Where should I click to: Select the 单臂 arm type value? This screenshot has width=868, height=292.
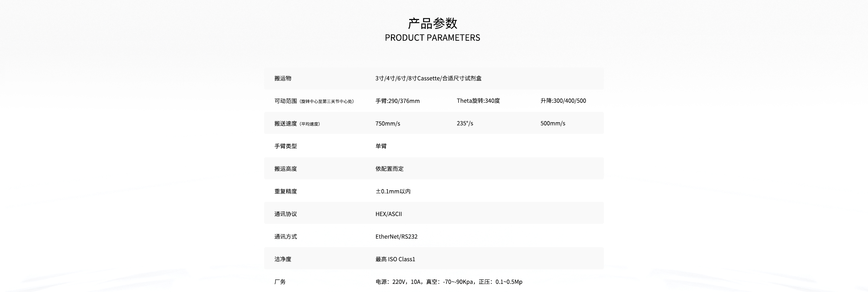(x=381, y=146)
